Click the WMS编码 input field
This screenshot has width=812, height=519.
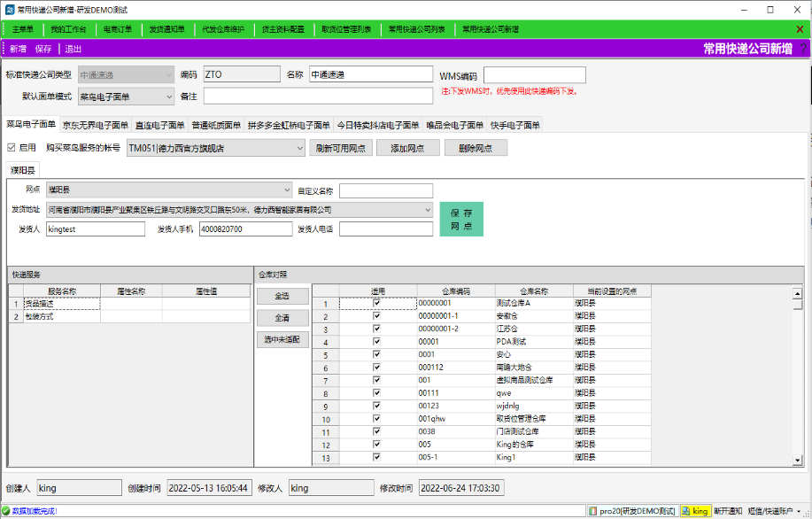tap(534, 75)
